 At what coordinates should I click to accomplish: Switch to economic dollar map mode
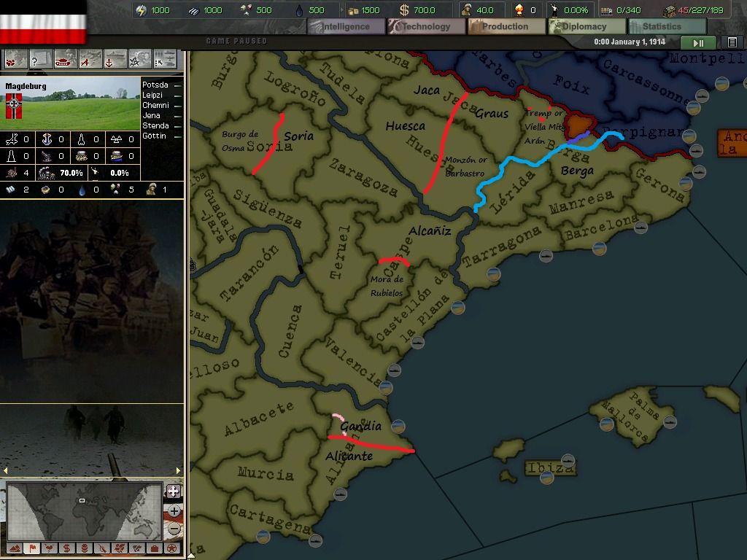[66, 548]
